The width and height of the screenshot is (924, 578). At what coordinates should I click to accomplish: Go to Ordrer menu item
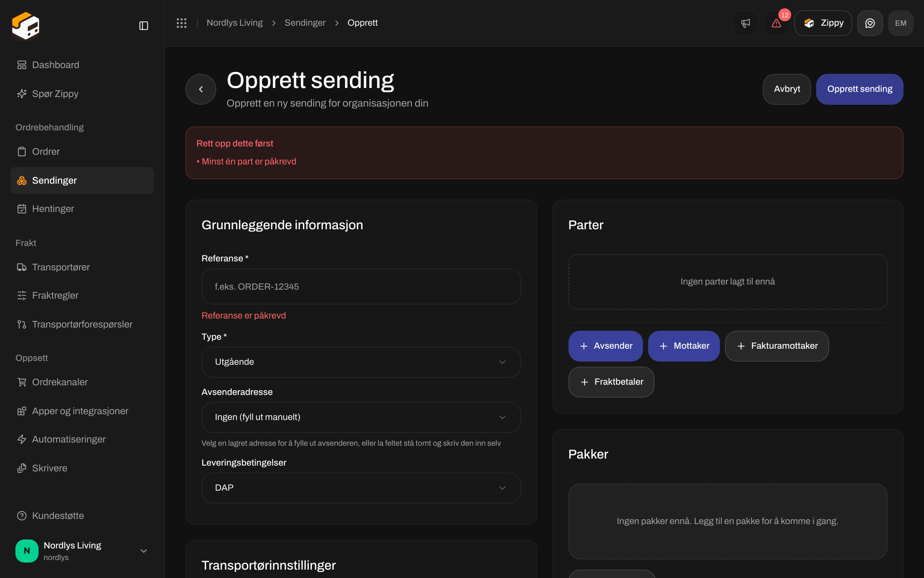tap(82, 152)
